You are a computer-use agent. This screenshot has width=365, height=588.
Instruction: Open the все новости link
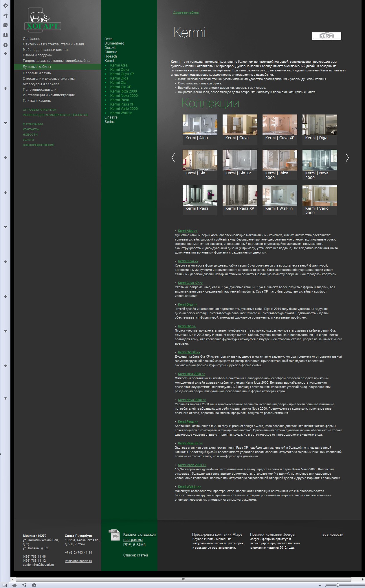coord(333,535)
